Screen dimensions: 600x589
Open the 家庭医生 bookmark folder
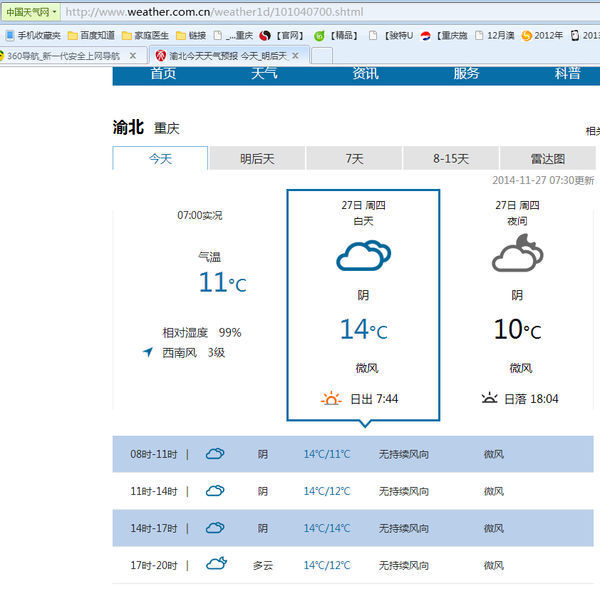[x=145, y=36]
